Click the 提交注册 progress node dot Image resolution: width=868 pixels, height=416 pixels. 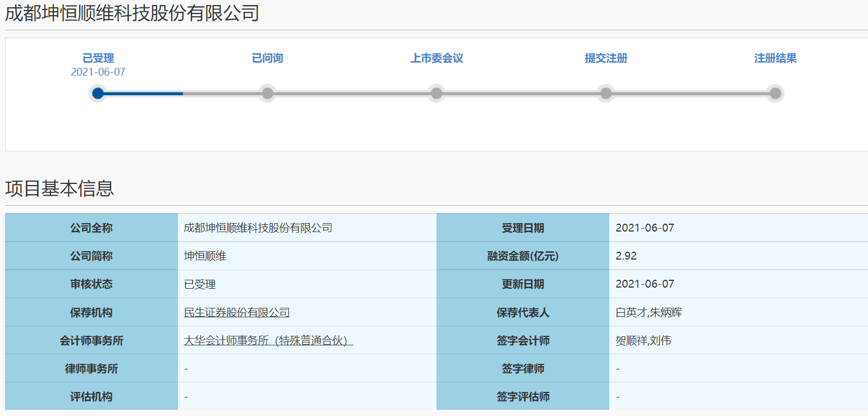[605, 93]
